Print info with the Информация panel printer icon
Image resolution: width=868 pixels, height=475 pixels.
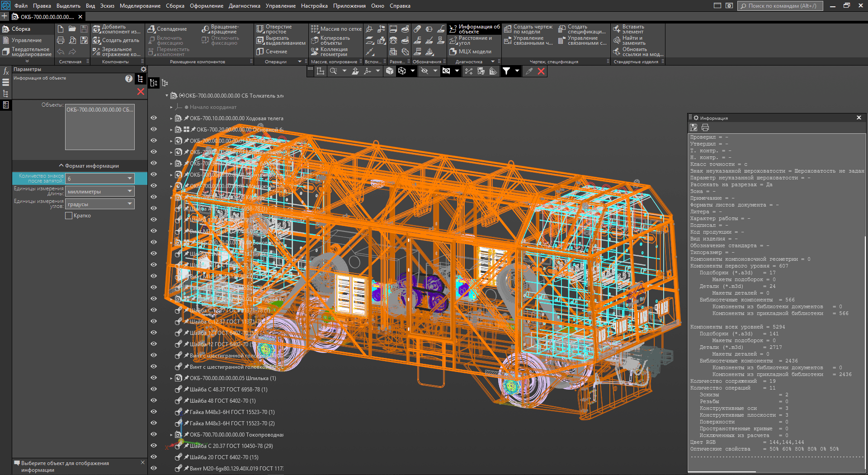pos(705,128)
